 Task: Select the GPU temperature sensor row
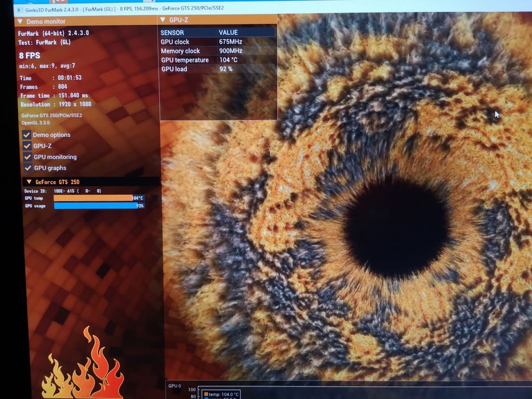217,60
